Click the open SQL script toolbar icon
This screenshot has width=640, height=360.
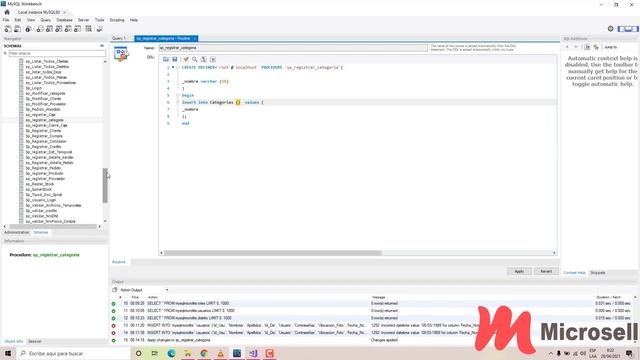click(18, 29)
